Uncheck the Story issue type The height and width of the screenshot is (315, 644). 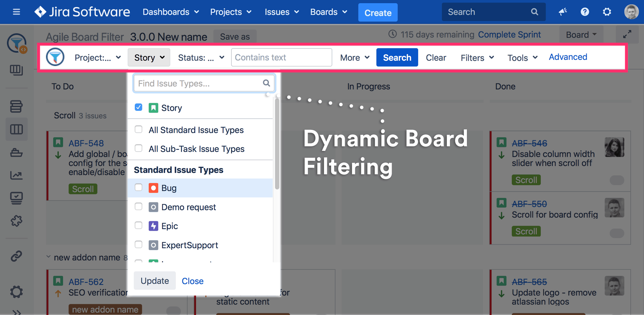tap(138, 107)
